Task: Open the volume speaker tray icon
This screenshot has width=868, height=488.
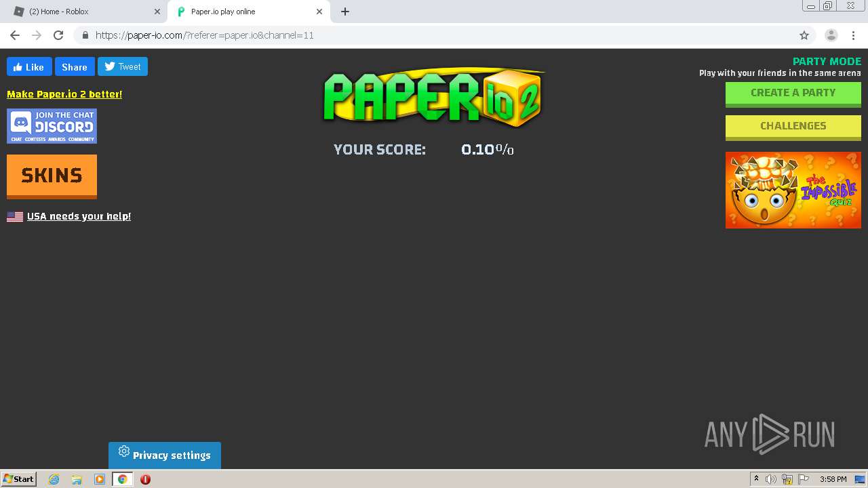Action: click(x=771, y=479)
